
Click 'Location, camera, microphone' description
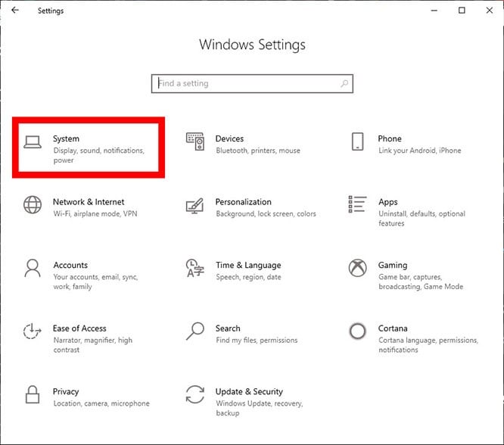point(101,403)
